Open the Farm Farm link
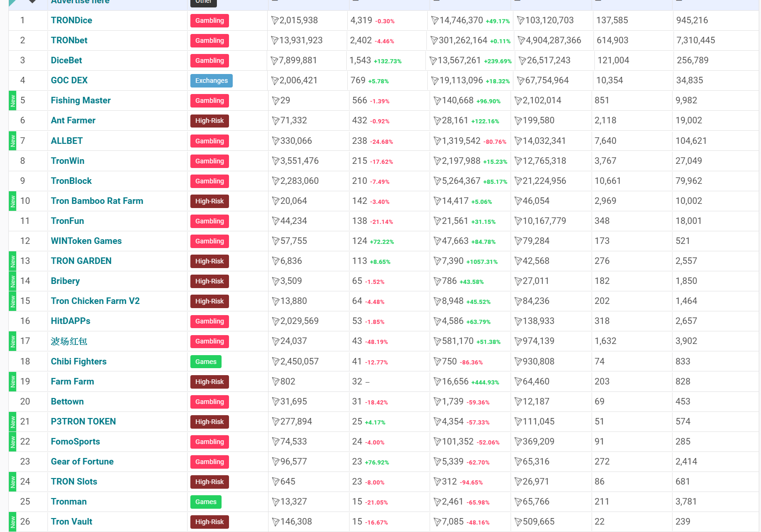The height and width of the screenshot is (532, 761). tap(73, 381)
